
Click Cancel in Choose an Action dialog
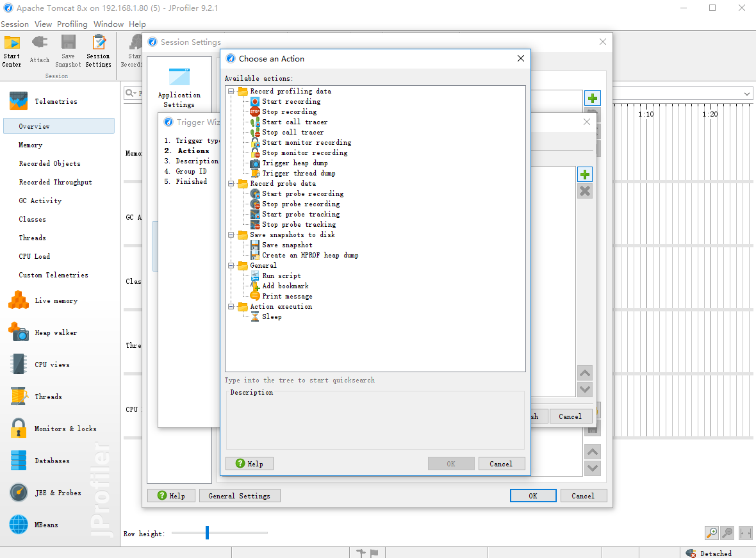pos(502,463)
